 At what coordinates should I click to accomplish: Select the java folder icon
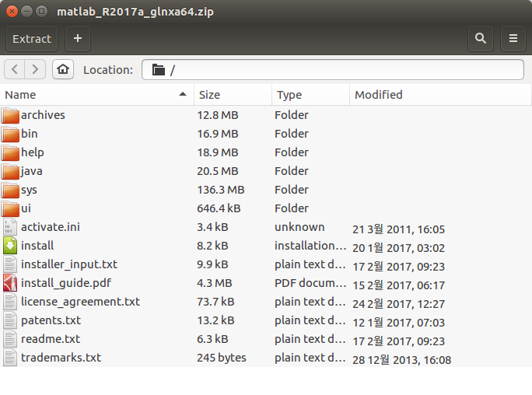pyautogui.click(x=10, y=172)
